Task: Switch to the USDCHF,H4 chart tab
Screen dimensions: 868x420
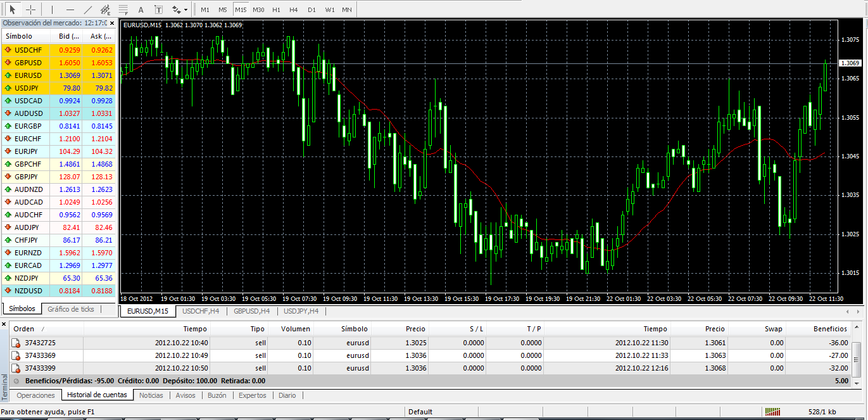Action: (201, 311)
